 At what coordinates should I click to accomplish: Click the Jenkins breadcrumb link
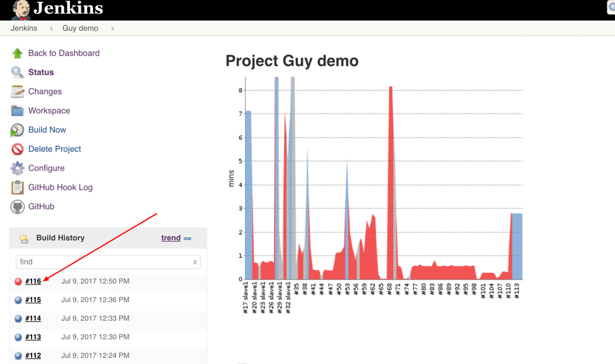pyautogui.click(x=24, y=28)
